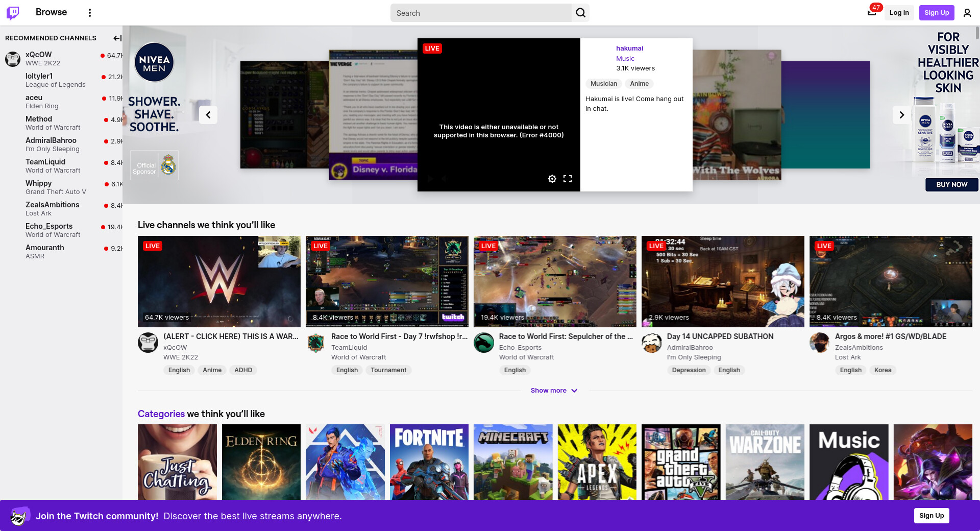Click Sign Up in the purple banner

(931, 516)
